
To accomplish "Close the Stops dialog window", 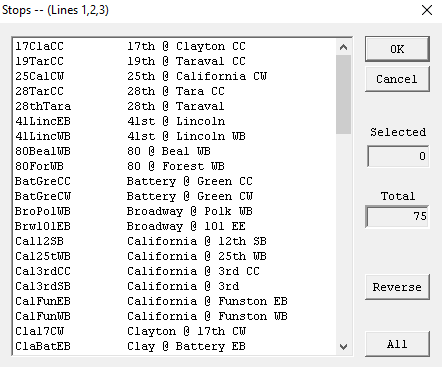I will tap(427, 10).
